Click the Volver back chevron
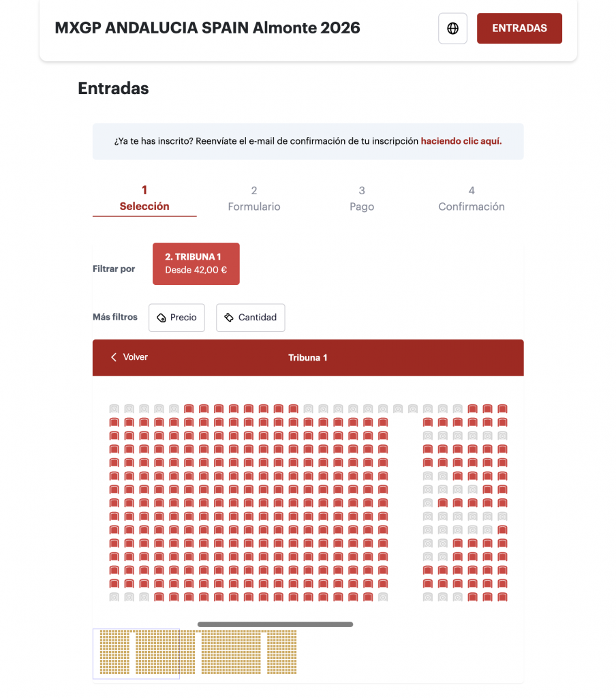Image resolution: width=616 pixels, height=698 pixels. pos(114,357)
